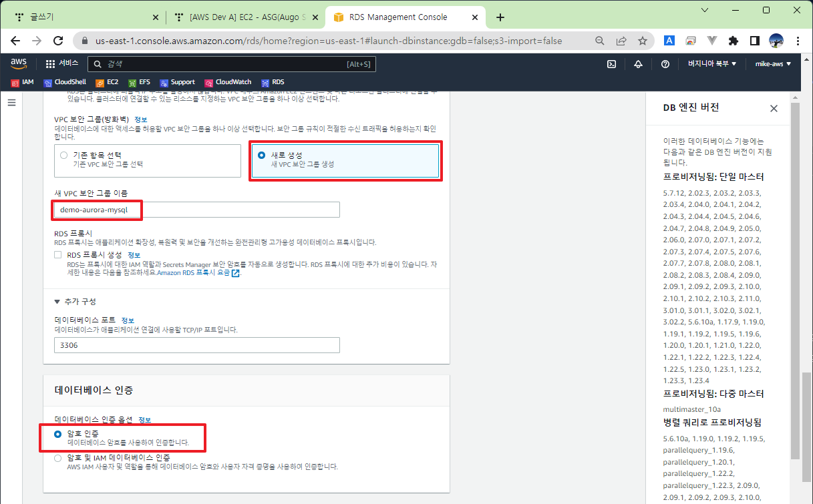This screenshot has height=504, width=813.
Task: Click the multimaster_10a version text
Action: click(x=691, y=409)
